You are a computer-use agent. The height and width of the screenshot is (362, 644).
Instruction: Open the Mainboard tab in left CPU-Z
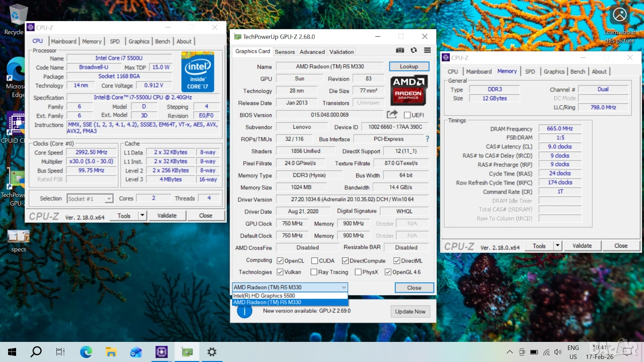[63, 41]
